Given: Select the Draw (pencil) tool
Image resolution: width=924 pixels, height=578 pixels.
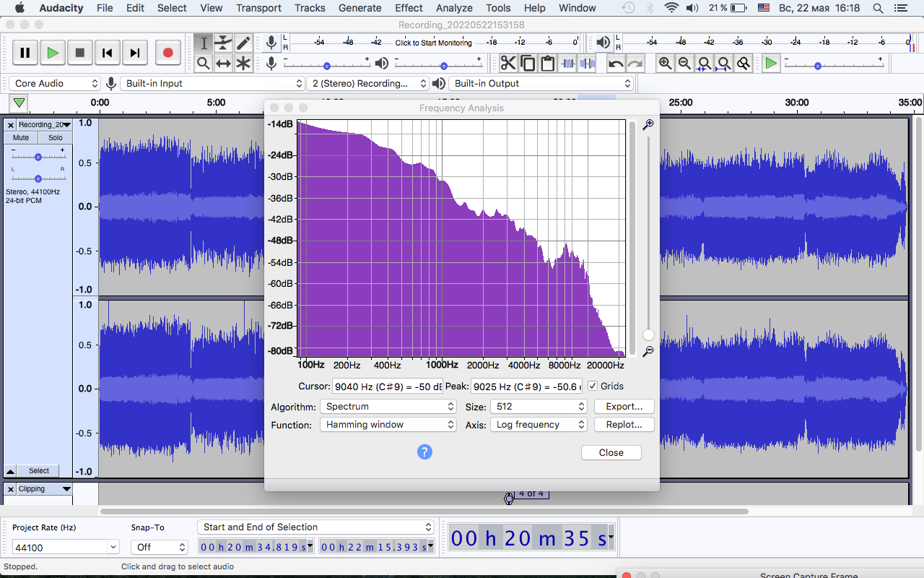Looking at the screenshot, I should tap(243, 43).
